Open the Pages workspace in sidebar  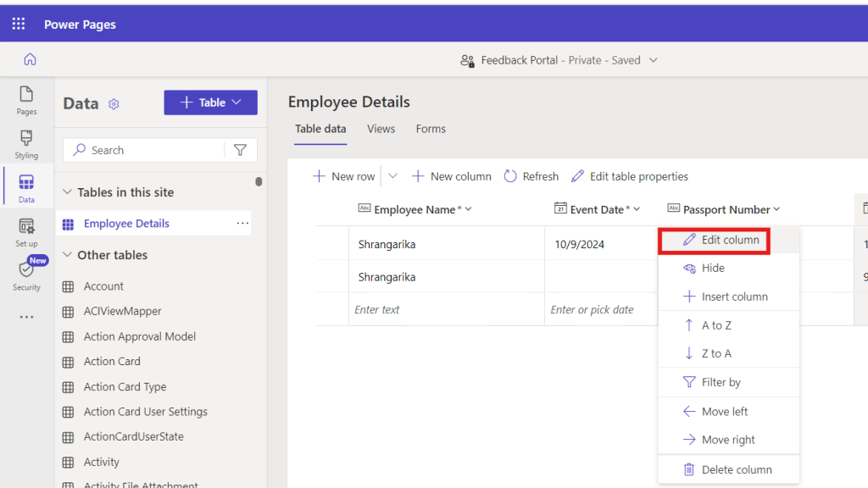(x=26, y=100)
